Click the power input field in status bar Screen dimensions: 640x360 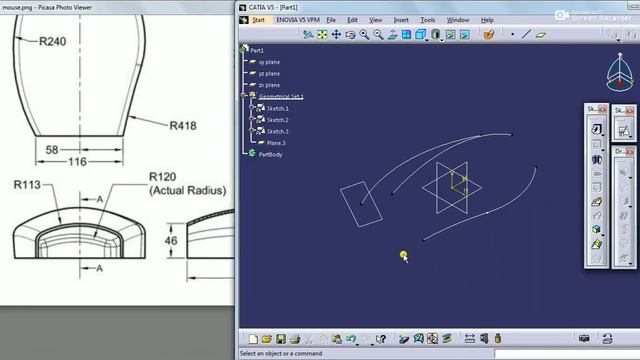(x=567, y=353)
